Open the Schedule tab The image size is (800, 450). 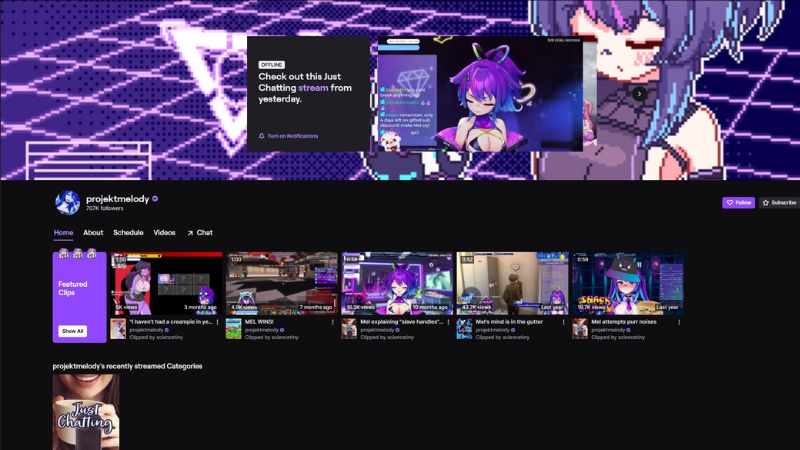point(128,233)
